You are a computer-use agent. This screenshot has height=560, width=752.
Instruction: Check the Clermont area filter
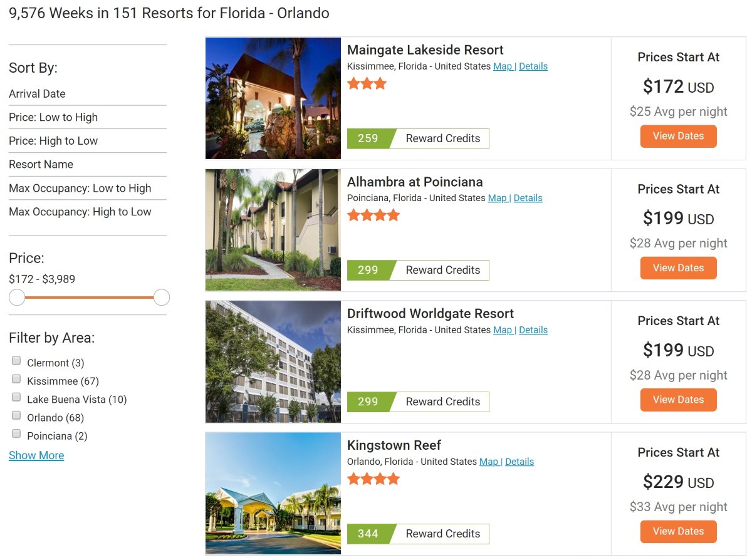[x=16, y=361]
